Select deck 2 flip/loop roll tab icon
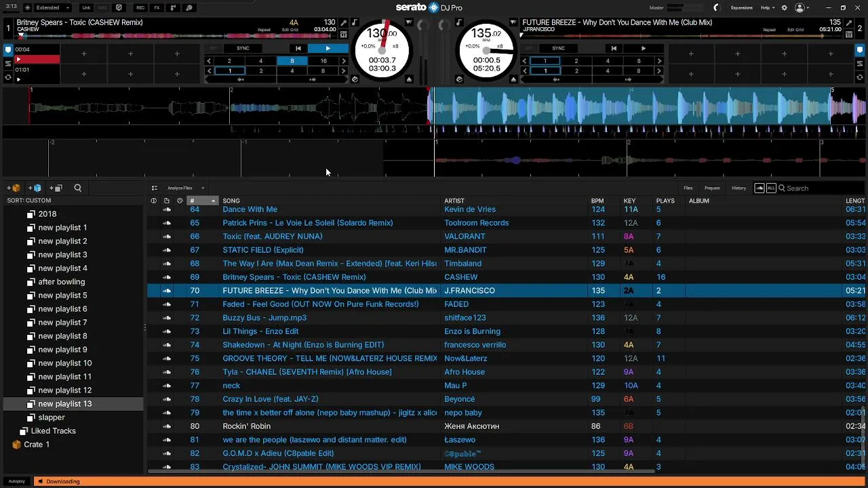The image size is (868, 488). click(x=861, y=77)
